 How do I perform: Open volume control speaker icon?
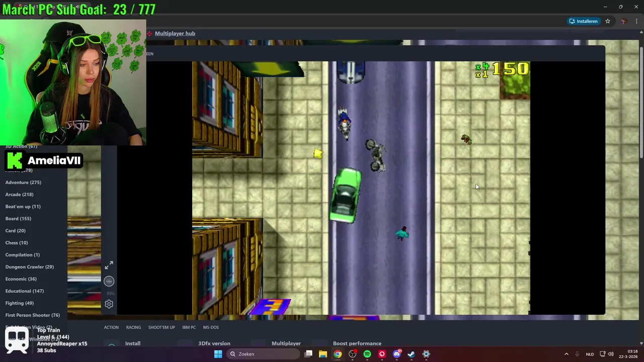coord(611,354)
